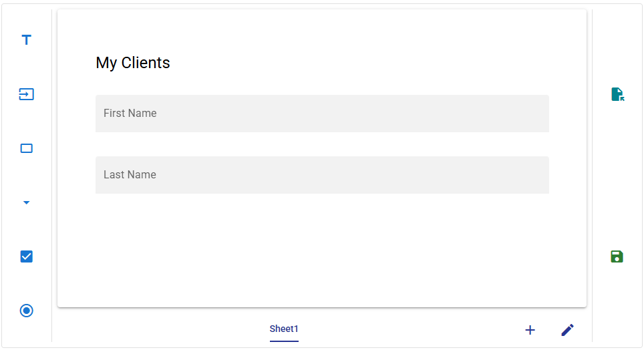
Task: Focus the Last Name input field
Action: pyautogui.click(x=322, y=175)
